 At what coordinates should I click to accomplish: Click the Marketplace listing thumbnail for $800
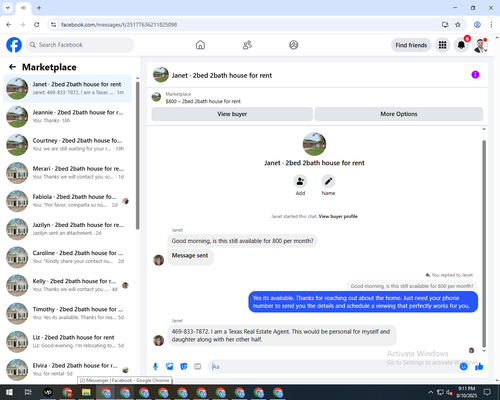(x=156, y=97)
